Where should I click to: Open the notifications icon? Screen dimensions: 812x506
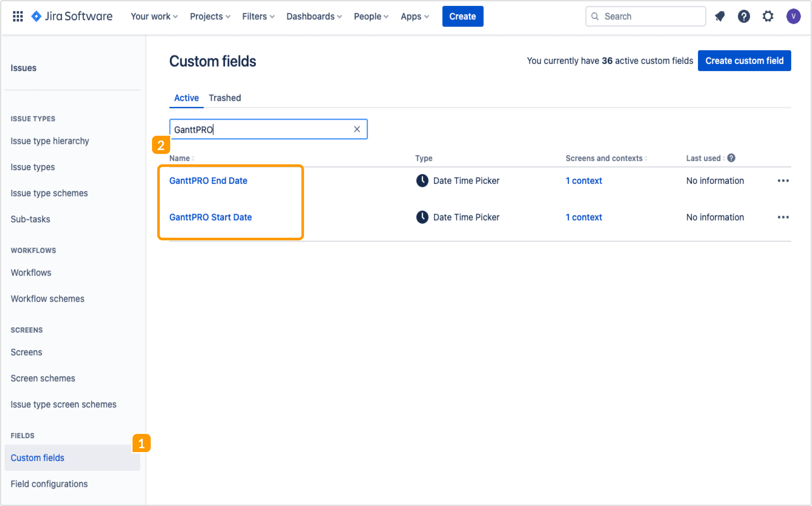[720, 16]
